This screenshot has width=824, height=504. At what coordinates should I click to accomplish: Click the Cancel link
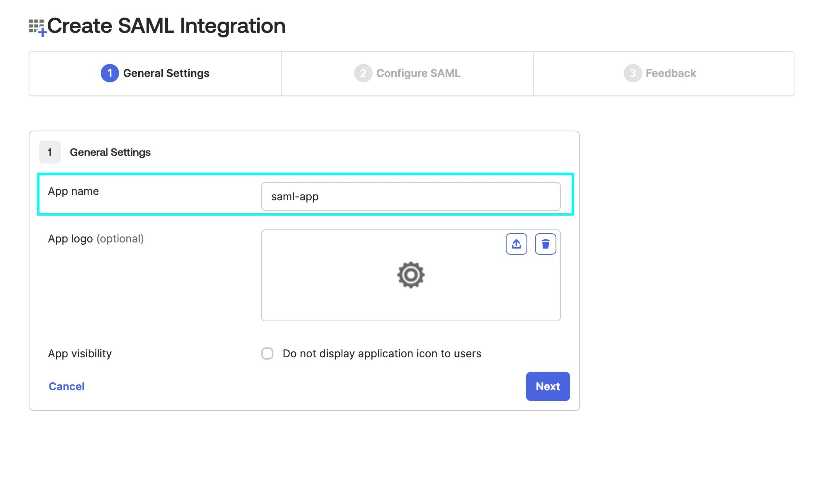67,386
